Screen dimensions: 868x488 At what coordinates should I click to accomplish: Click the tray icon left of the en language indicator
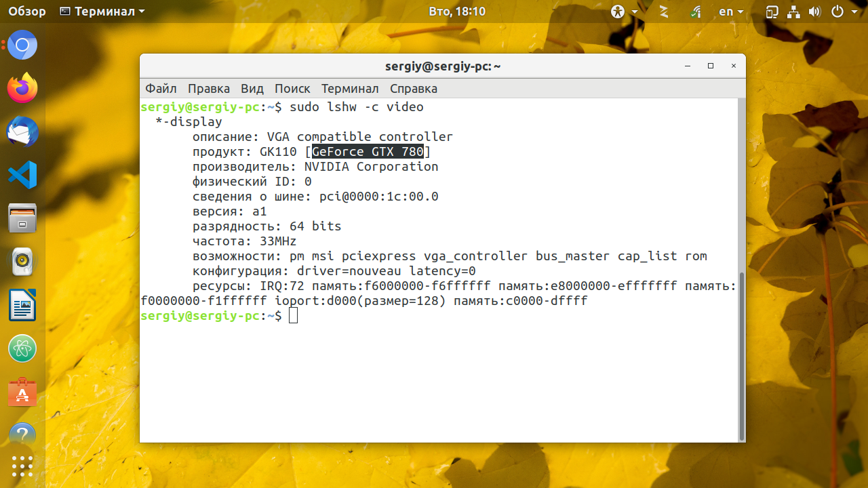(x=696, y=12)
